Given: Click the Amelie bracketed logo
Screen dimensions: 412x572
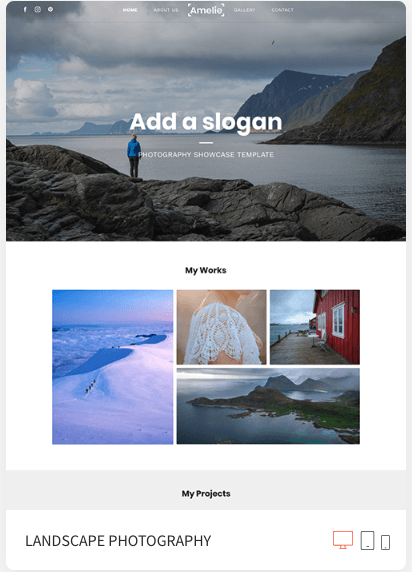Looking at the screenshot, I should (x=206, y=10).
